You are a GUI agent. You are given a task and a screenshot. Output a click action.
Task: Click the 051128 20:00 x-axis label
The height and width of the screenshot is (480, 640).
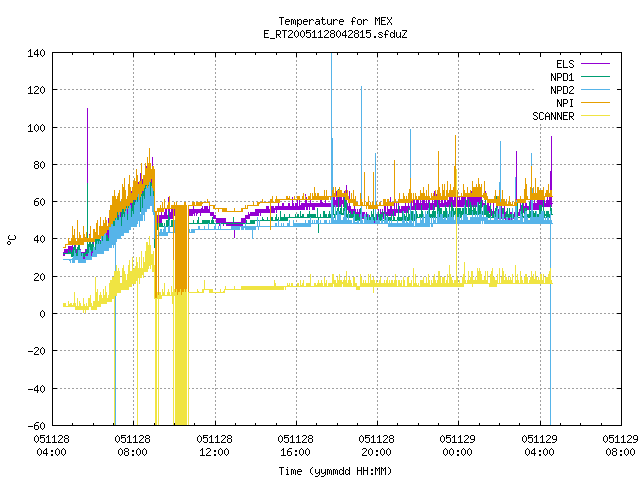tap(376, 446)
